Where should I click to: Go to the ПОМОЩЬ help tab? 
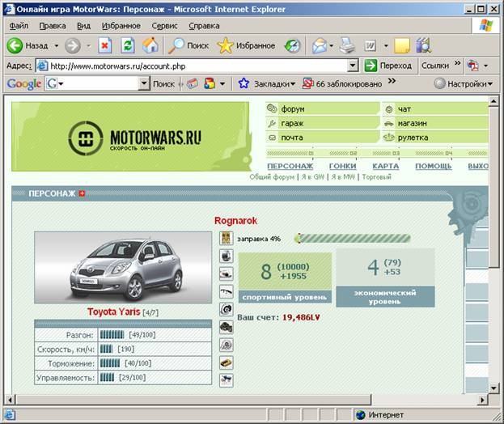(x=434, y=166)
